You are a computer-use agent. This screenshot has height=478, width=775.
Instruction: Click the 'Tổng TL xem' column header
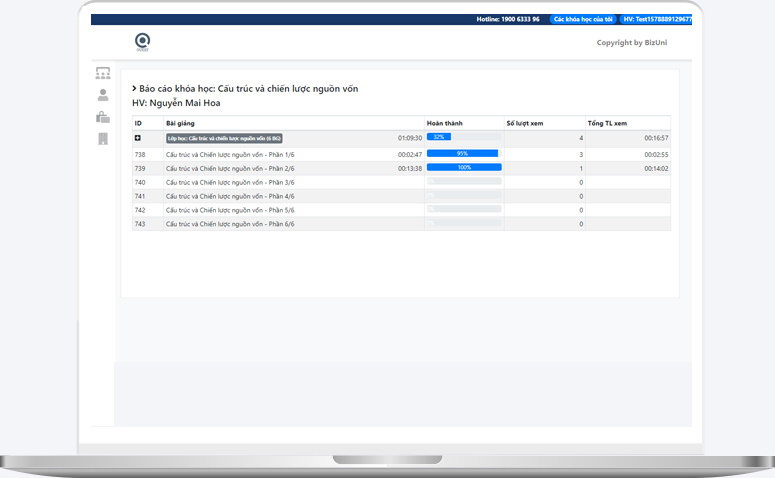click(x=607, y=123)
